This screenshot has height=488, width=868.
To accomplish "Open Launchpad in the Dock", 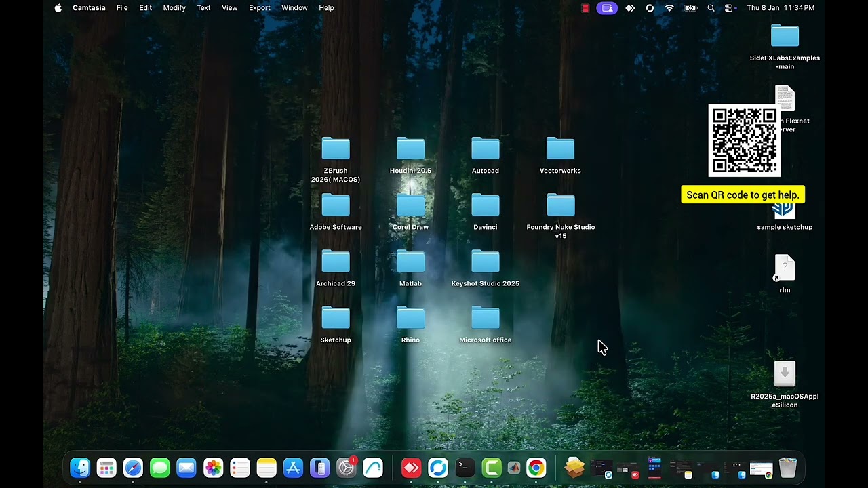I will tap(106, 468).
